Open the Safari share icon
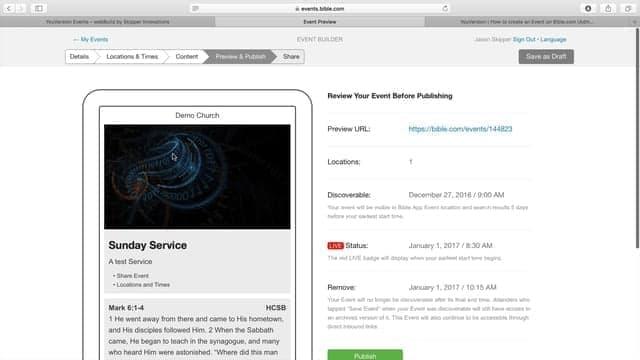The height and width of the screenshot is (360, 640). point(608,8)
